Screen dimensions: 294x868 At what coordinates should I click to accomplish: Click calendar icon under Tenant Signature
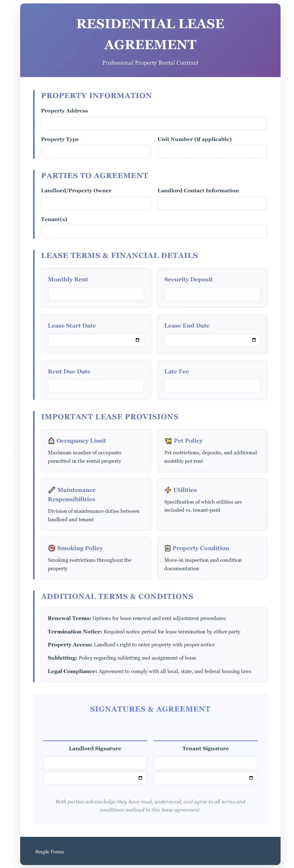[x=251, y=778]
